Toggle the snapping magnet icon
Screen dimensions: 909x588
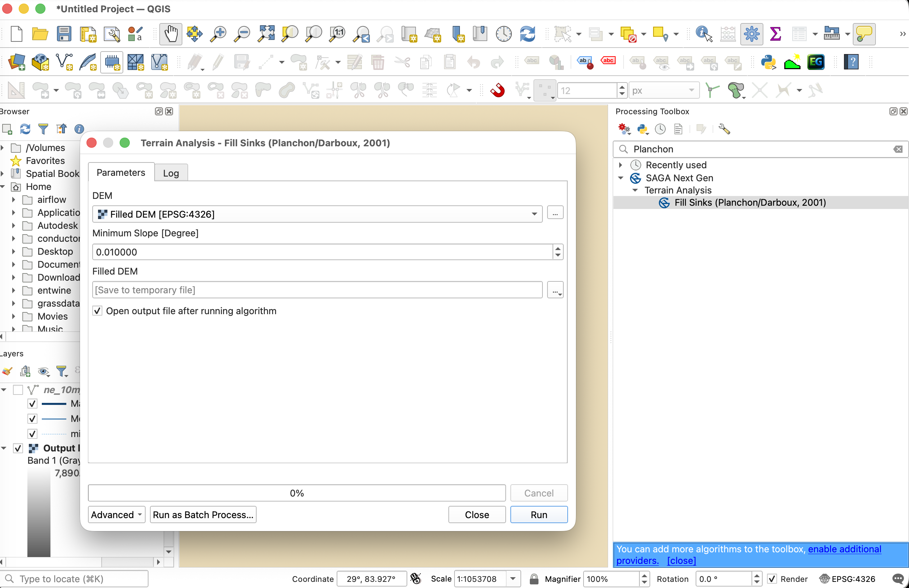pos(497,90)
